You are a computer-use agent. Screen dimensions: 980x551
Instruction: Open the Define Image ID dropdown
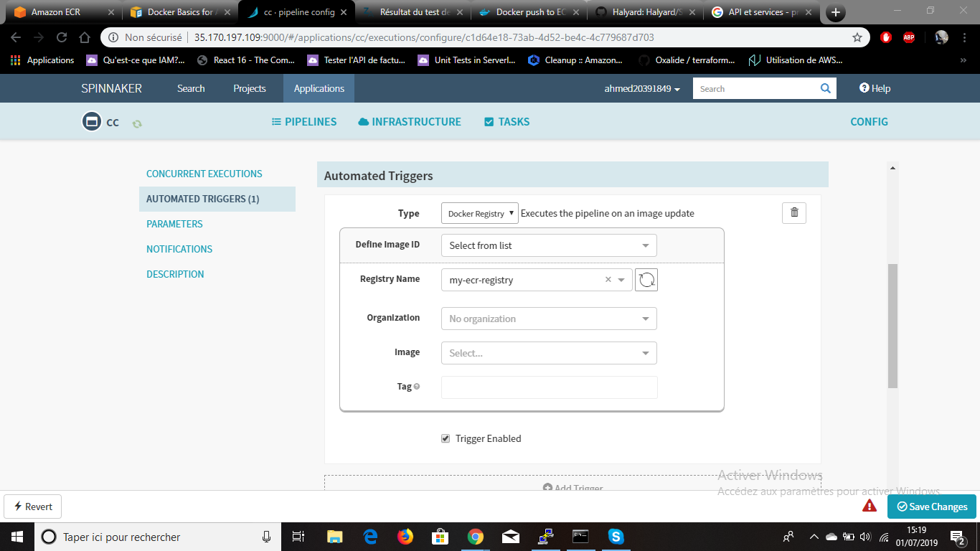pyautogui.click(x=549, y=245)
